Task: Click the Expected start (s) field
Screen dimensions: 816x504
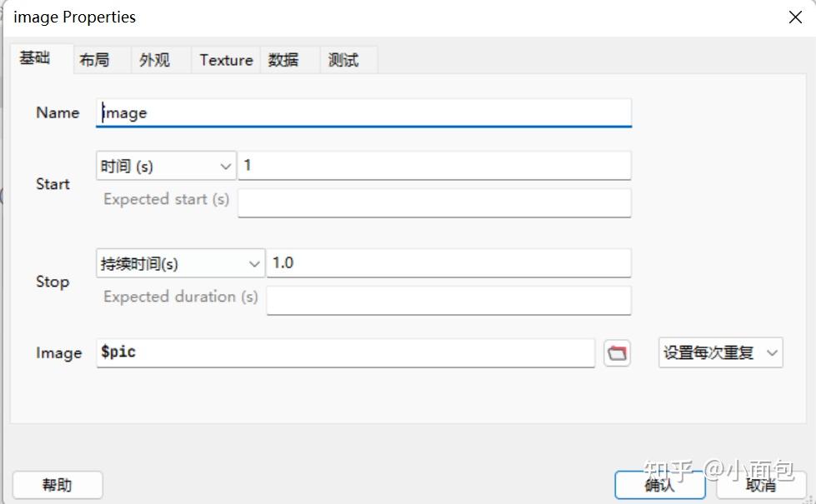Action: (x=433, y=202)
